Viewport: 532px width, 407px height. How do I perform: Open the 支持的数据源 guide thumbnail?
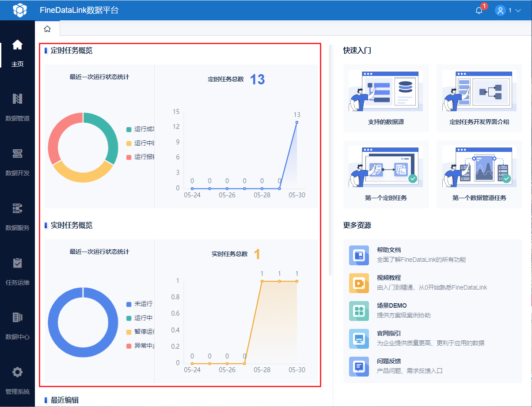pyautogui.click(x=386, y=90)
